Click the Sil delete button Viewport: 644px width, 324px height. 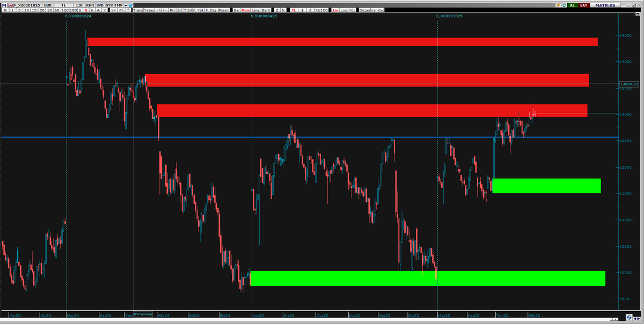[x=179, y=10]
